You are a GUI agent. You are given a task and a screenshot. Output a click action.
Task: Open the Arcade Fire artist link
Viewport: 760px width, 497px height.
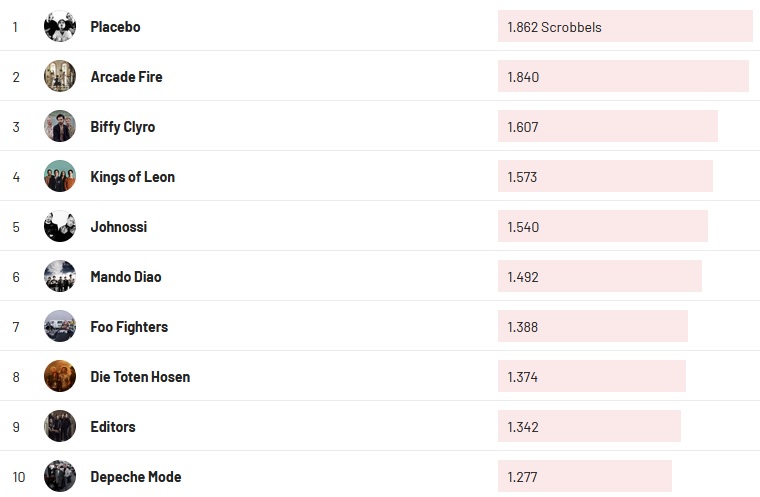tap(126, 77)
